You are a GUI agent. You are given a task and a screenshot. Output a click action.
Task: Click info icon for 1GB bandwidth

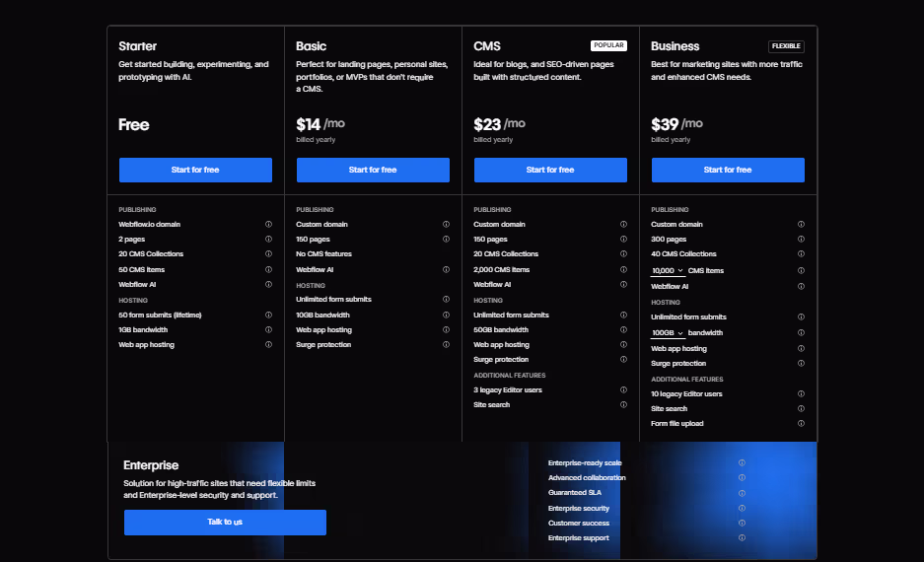tap(268, 330)
